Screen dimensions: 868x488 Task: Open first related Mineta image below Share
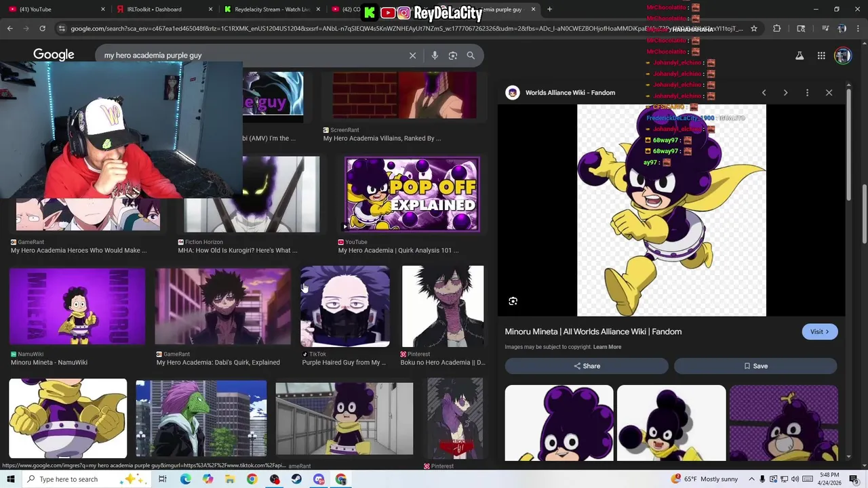point(559,423)
